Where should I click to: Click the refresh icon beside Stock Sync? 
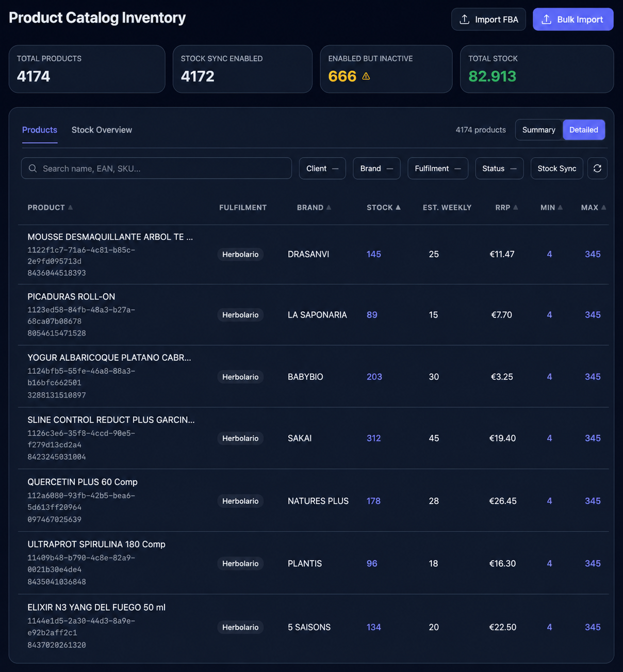pos(597,168)
